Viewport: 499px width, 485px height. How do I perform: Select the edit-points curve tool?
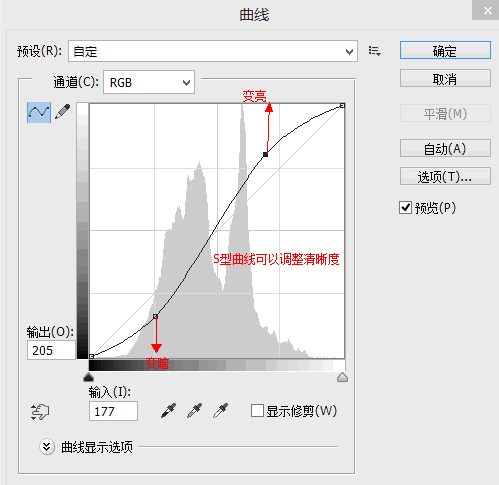tap(39, 112)
